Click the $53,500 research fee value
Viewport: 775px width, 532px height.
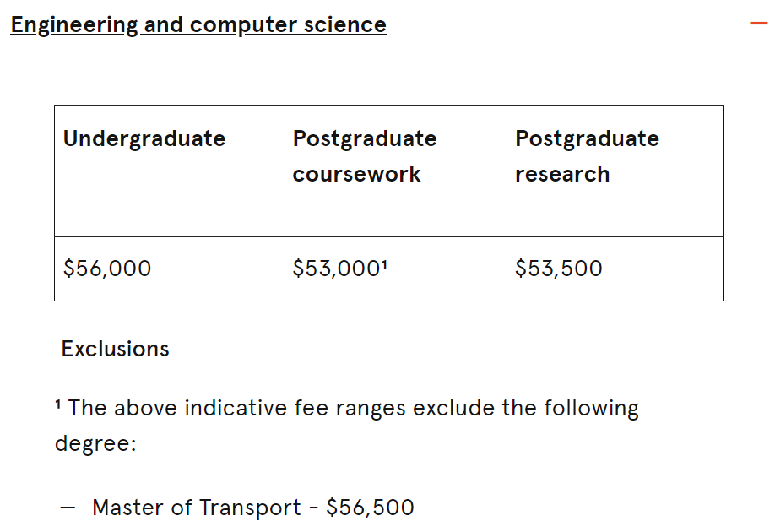[559, 269]
